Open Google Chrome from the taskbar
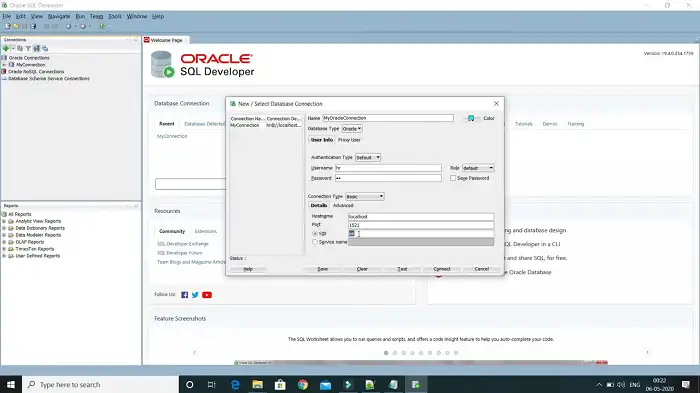The height and width of the screenshot is (393, 700). 303,385
